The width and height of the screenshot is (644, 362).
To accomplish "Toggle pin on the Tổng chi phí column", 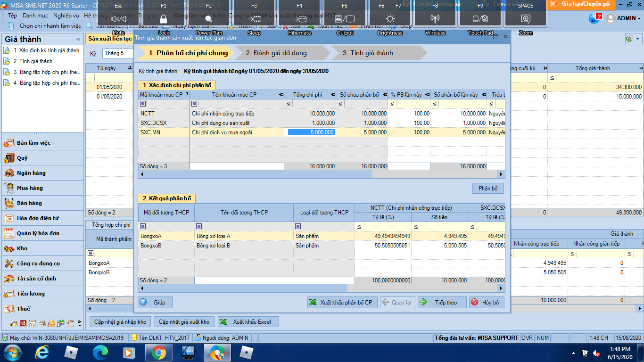I will 333,95.
